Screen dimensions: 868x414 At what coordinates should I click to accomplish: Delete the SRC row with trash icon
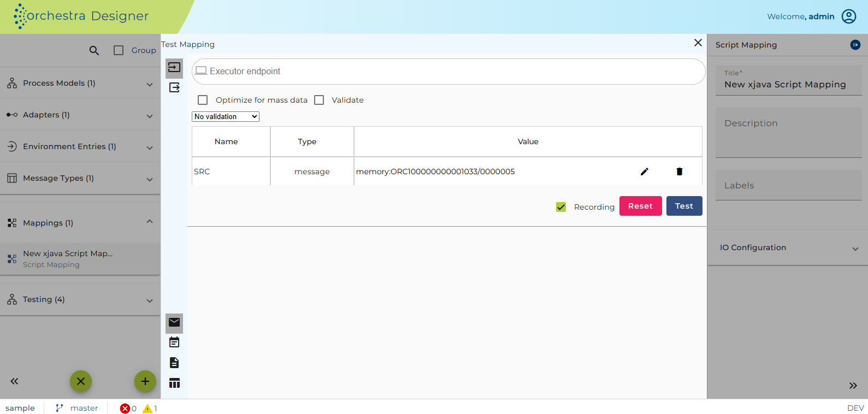(680, 171)
